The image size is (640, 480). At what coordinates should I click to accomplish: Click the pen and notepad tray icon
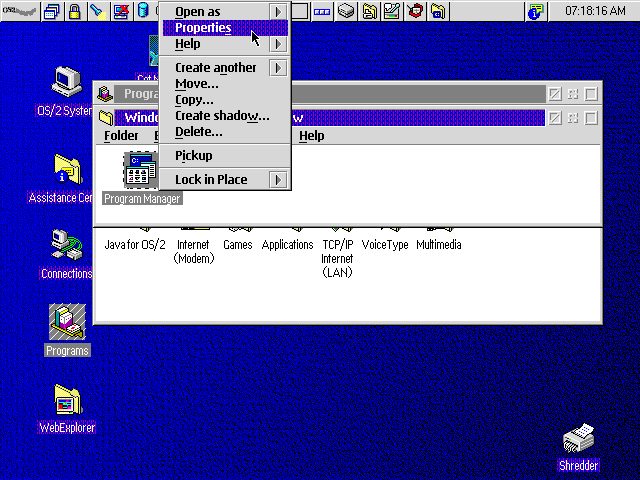[x=392, y=11]
